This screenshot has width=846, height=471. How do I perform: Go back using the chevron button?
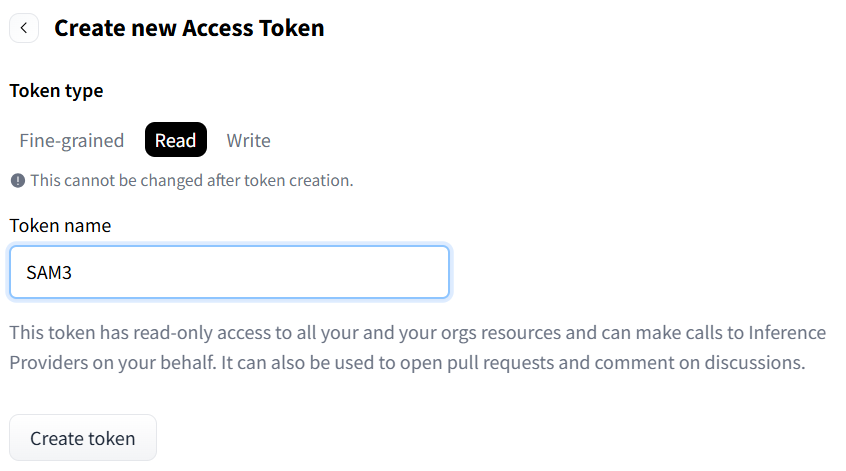[23, 28]
